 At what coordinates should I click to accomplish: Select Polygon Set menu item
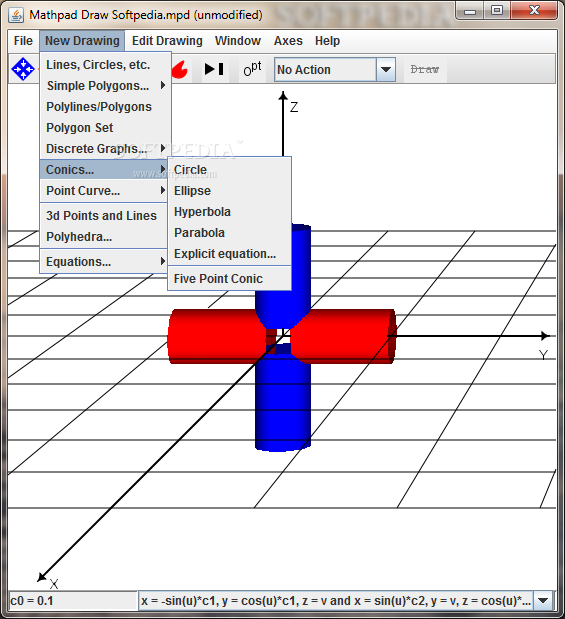[105, 128]
